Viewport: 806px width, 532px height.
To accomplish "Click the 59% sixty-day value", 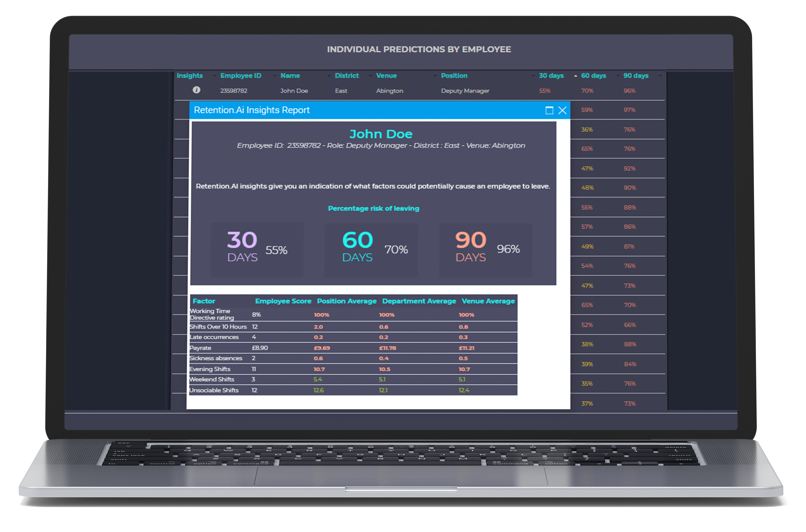I will pyautogui.click(x=587, y=110).
